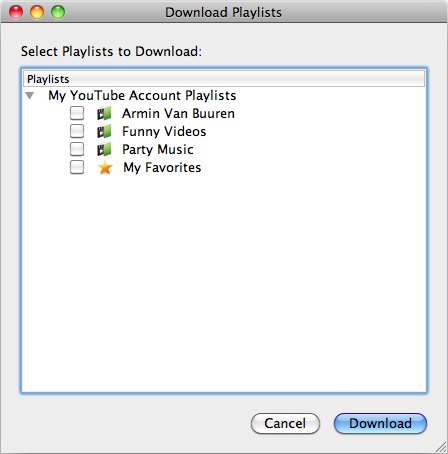Select the Party Music label
The image size is (448, 454).
pos(158,150)
